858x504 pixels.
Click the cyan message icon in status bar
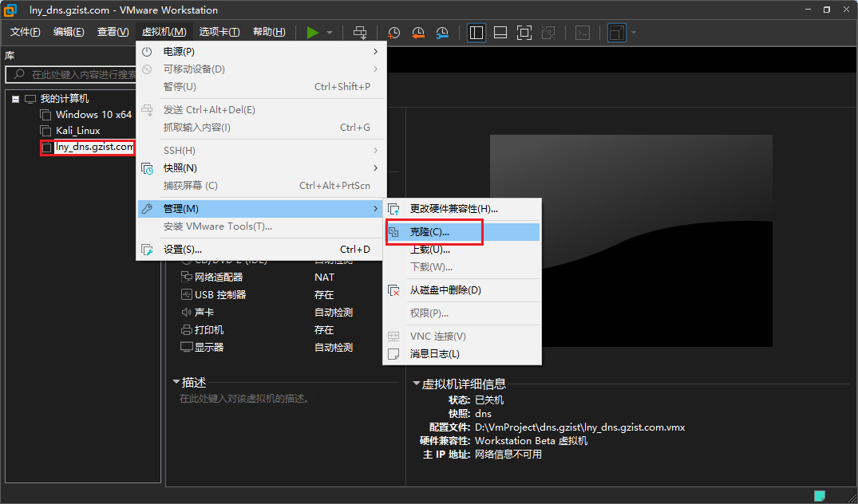pyautogui.click(x=819, y=496)
